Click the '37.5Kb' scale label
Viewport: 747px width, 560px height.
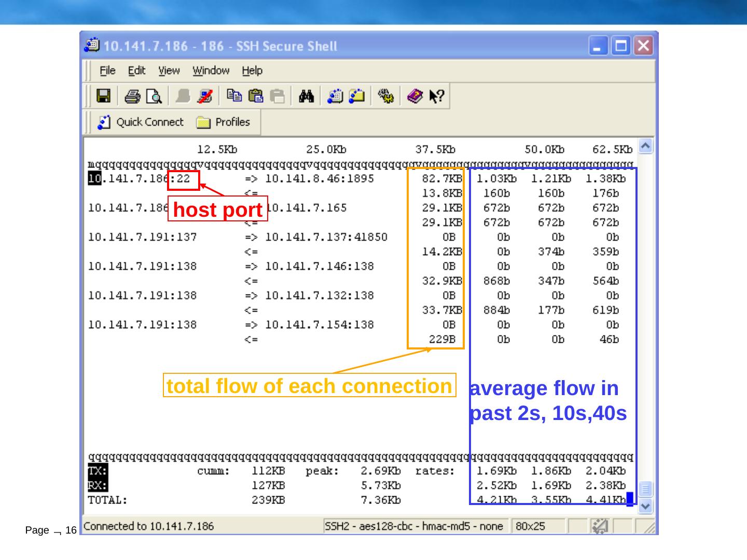435,150
